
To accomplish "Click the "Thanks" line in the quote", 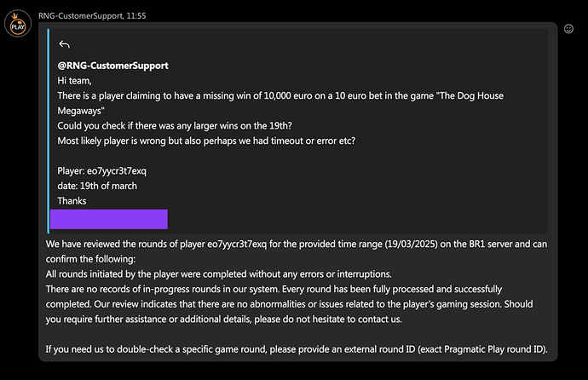I will [x=72, y=201].
